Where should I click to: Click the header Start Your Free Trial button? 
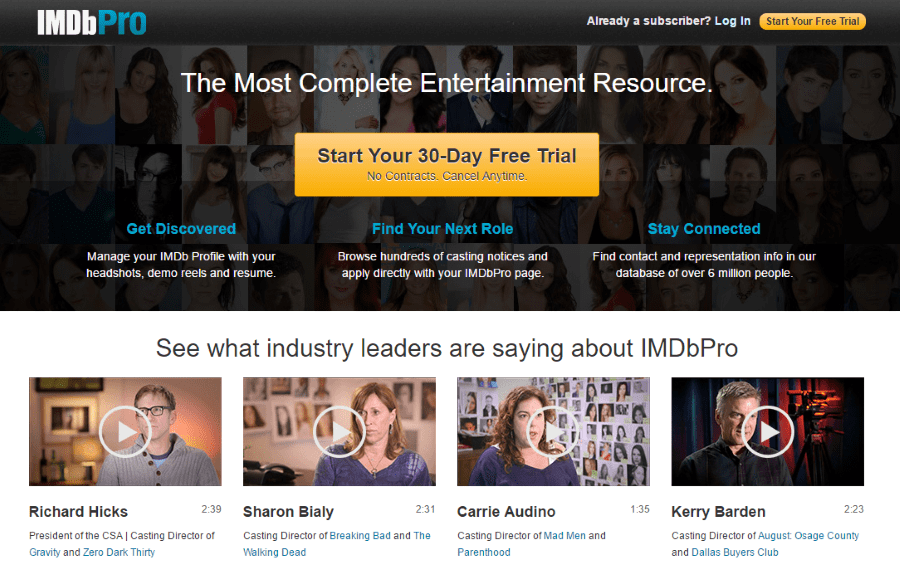(x=812, y=21)
